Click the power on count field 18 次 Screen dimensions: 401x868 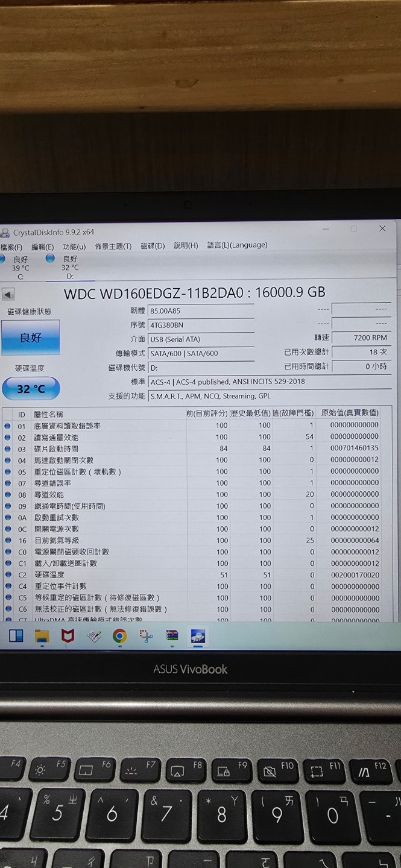(x=361, y=352)
